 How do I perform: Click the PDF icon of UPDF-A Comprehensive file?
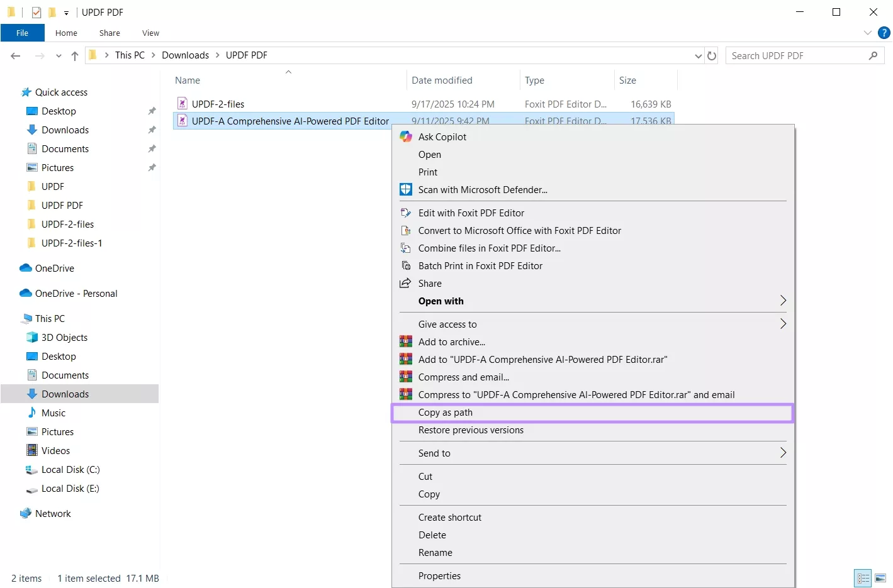pyautogui.click(x=183, y=121)
